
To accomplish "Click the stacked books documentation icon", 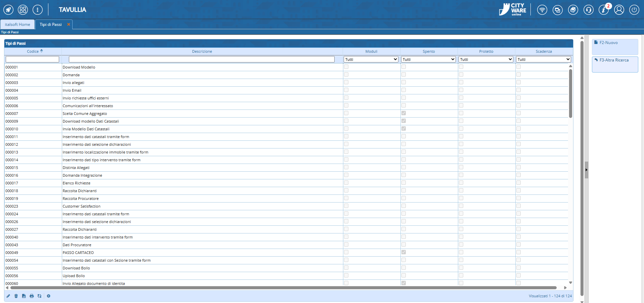I will [x=573, y=10].
